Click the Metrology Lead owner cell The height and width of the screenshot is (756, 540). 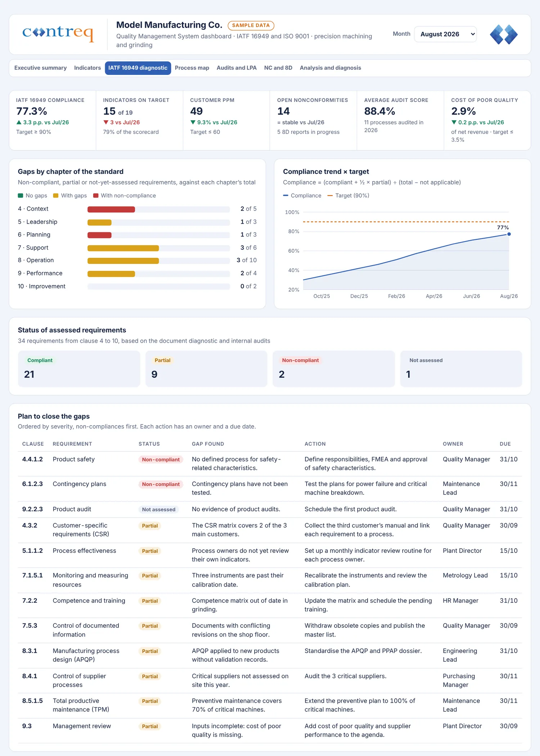[x=465, y=576]
